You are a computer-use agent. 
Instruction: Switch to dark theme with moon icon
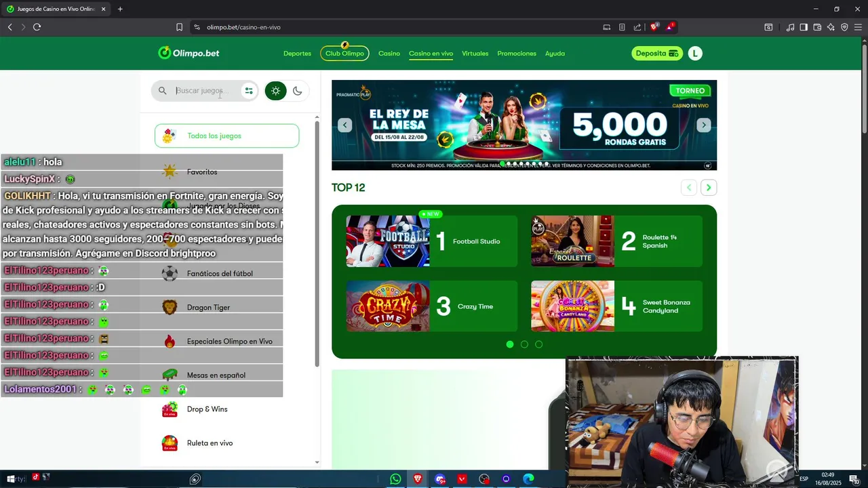297,91
